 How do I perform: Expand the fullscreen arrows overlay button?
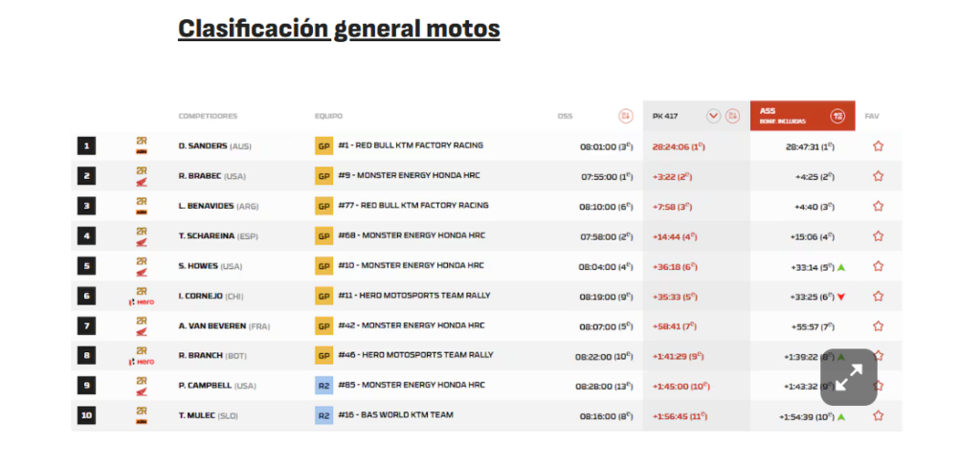848,377
